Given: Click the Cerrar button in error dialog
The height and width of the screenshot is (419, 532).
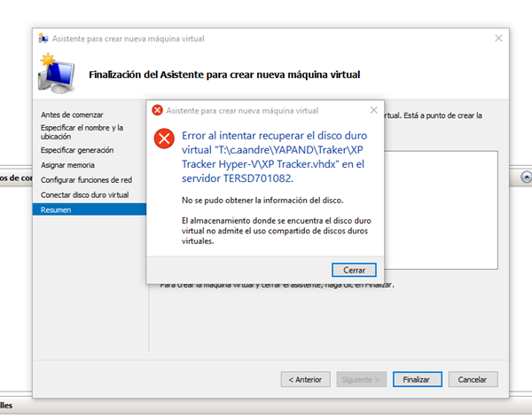Looking at the screenshot, I should [354, 270].
